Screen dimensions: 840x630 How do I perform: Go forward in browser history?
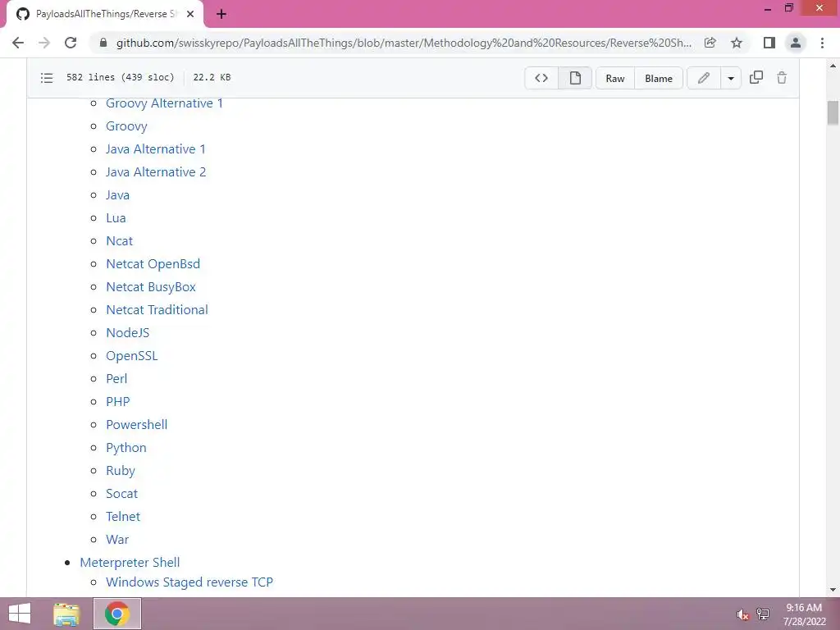click(44, 43)
